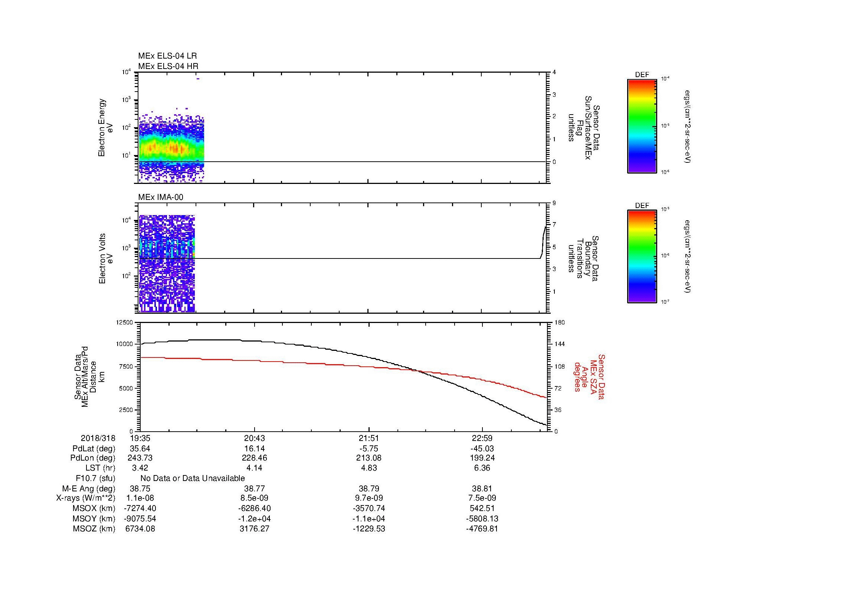Click MSOX value '-7274.40'

pyautogui.click(x=140, y=508)
